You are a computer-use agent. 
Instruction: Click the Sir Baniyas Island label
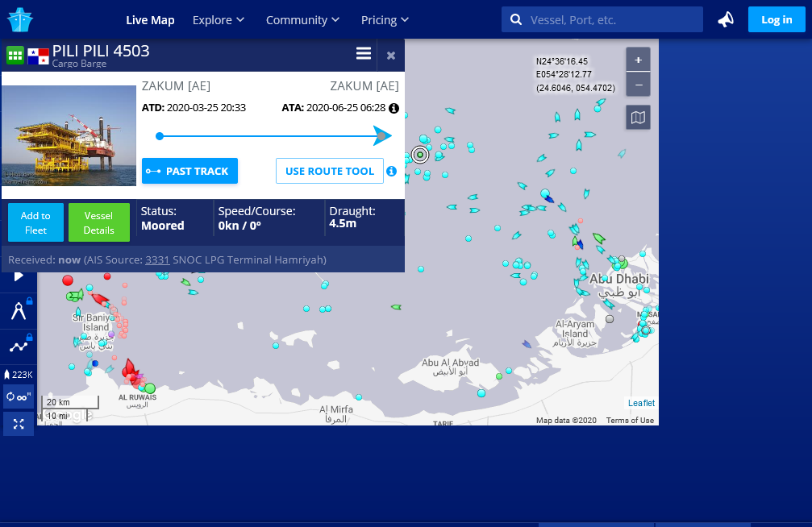(94, 322)
